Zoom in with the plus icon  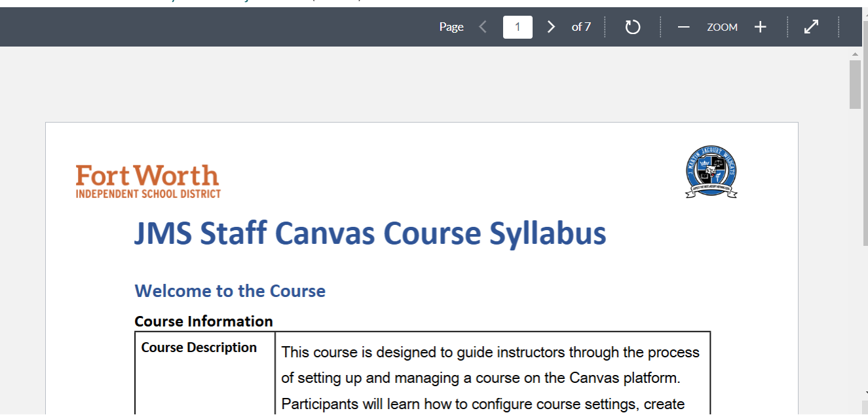tap(760, 27)
